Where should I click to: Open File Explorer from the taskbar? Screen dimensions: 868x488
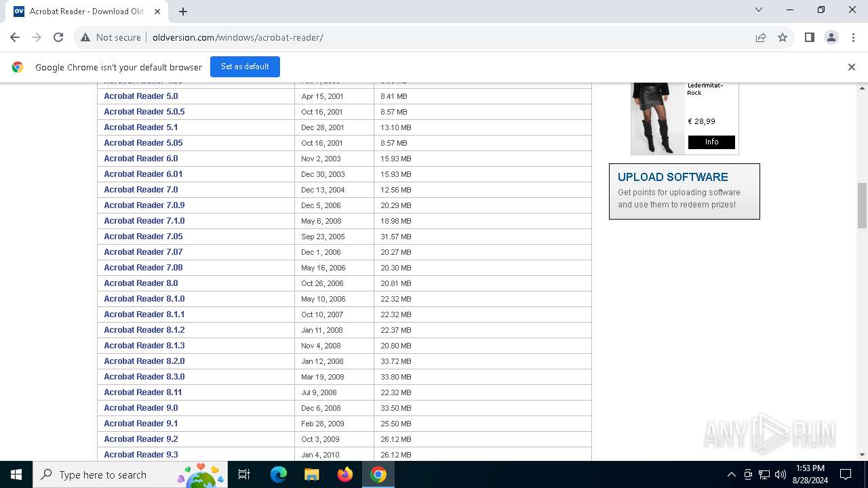click(311, 474)
